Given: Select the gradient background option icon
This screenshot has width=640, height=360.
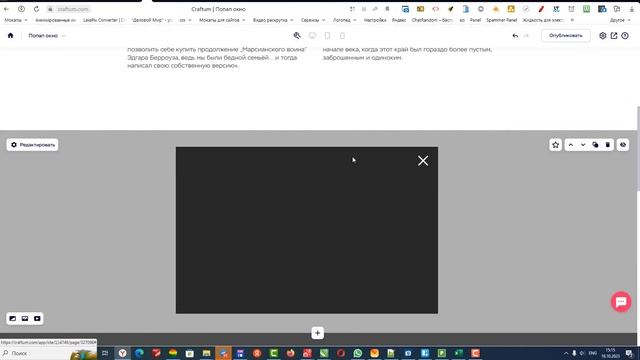Looking at the screenshot, I should pyautogui.click(x=13, y=318).
